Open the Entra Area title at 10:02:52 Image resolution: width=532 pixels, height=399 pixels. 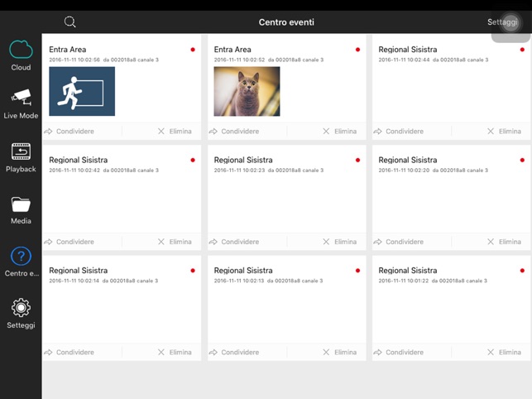coord(232,50)
